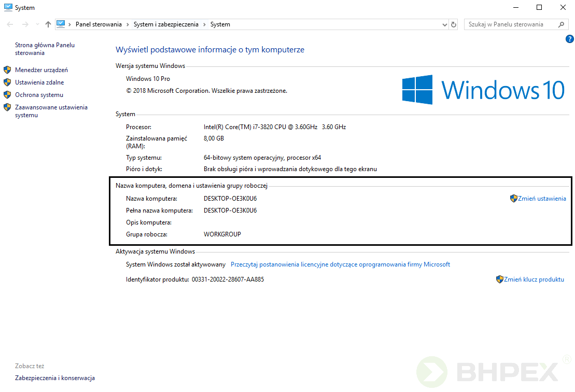Click the Szukaj w Panelu sterowania field

click(511, 24)
